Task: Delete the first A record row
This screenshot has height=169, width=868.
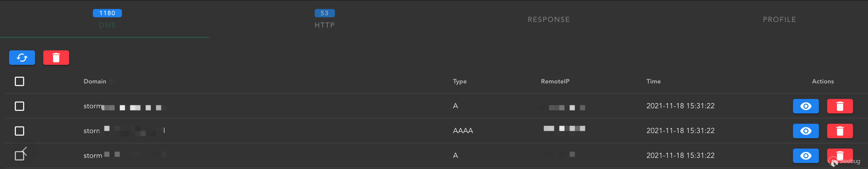Action: click(x=840, y=106)
